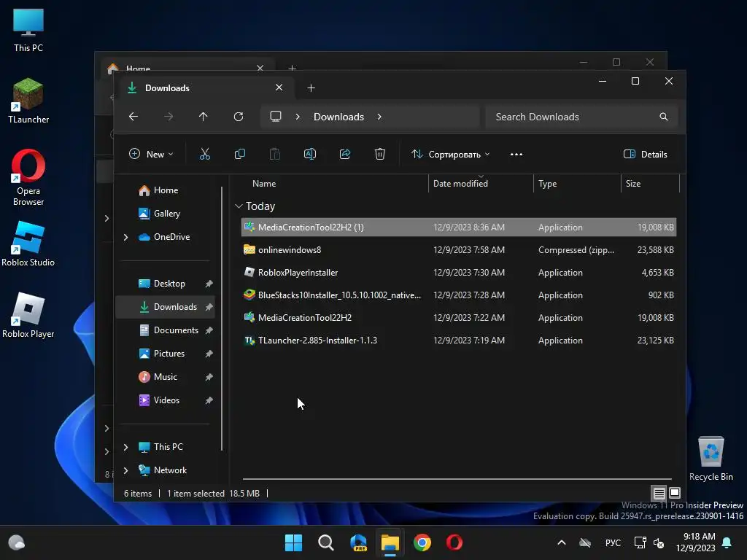The image size is (747, 560).
Task: Open the Start menu on taskbar
Action: pos(293,542)
